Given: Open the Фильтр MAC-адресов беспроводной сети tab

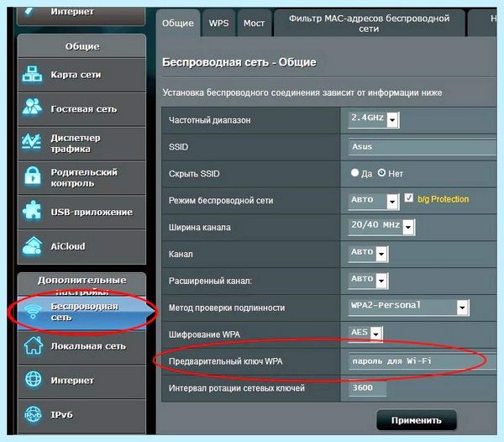Looking at the screenshot, I should (369, 24).
